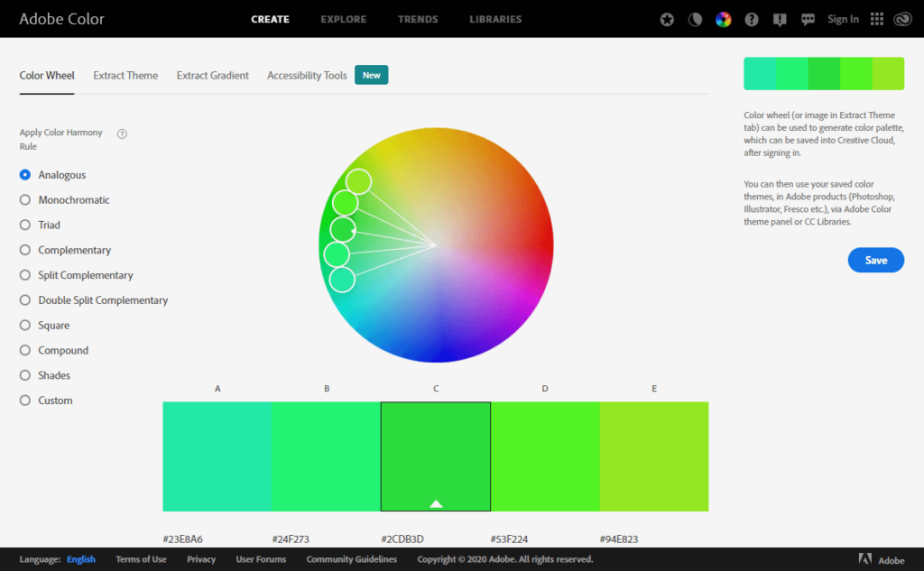Select color swatch E lime
The image size is (924, 571).
(654, 456)
